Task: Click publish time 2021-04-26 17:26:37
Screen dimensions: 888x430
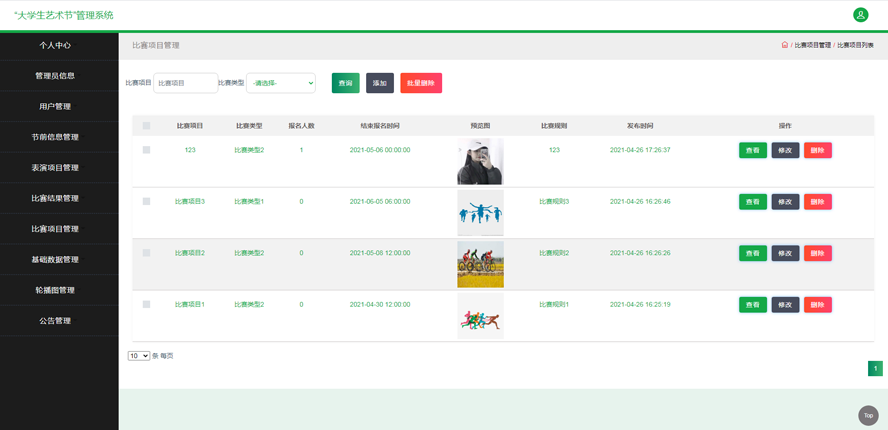Action: point(640,150)
